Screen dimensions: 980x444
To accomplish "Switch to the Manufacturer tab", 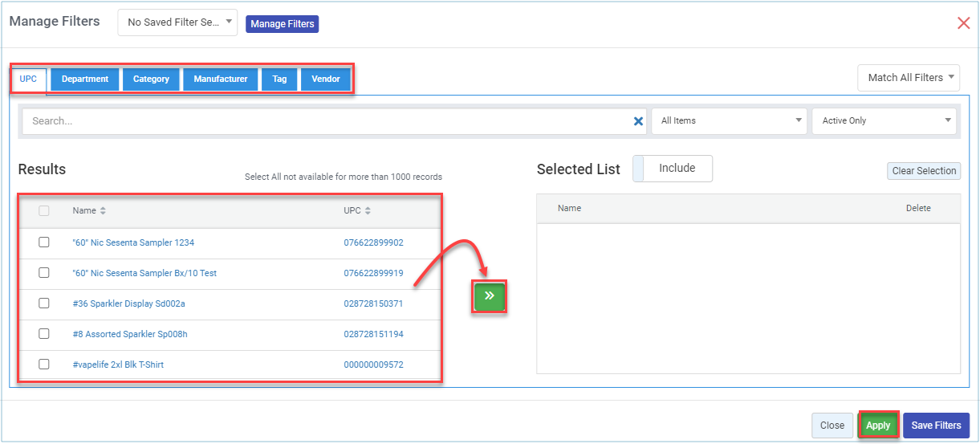I will click(x=221, y=79).
